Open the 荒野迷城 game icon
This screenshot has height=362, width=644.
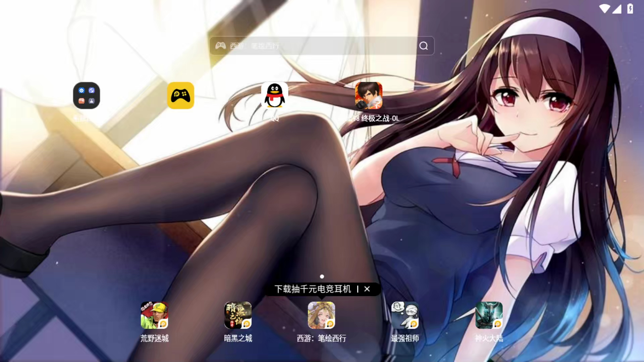coord(154,315)
